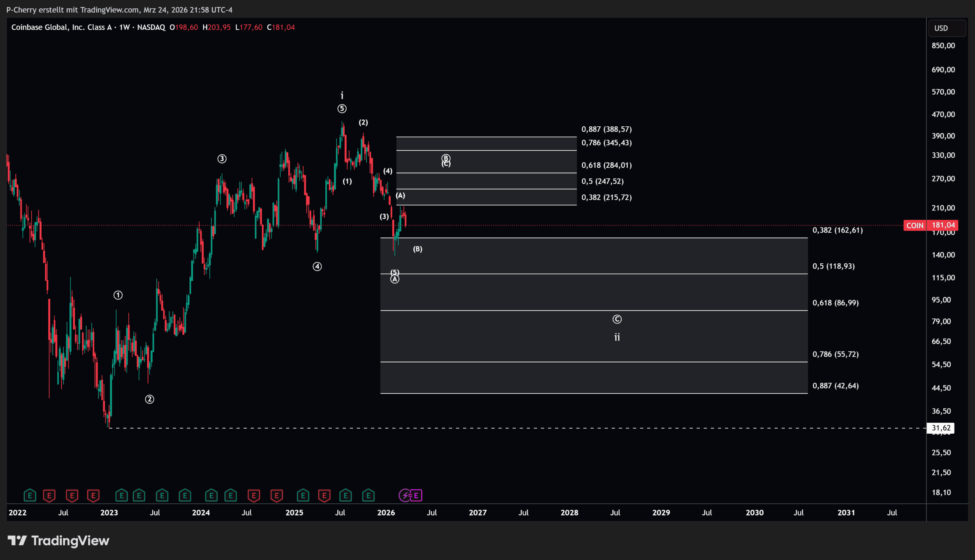Viewport: 975px width, 560px height.
Task: Click the circled C wave label
Action: pos(617,319)
